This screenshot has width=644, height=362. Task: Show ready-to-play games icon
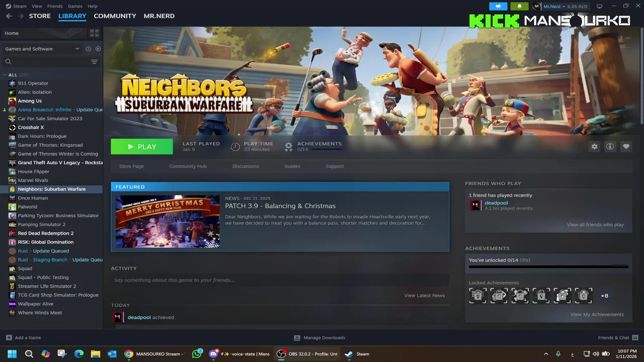(x=98, y=49)
